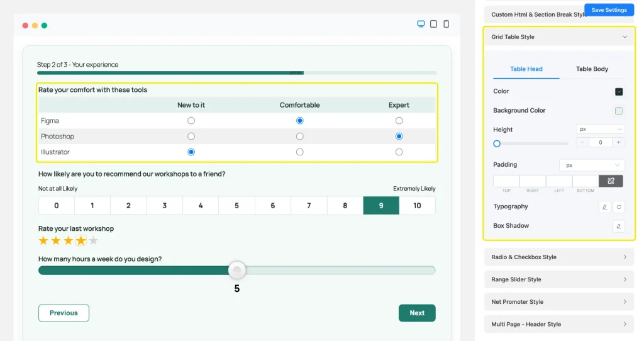Screen dimensions: 644x341
Task: Choose score 9 on recommend scale
Action: click(x=381, y=206)
